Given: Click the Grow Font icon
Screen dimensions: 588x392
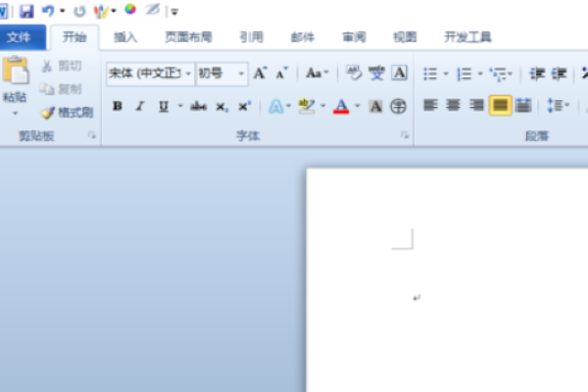Looking at the screenshot, I should (x=261, y=73).
